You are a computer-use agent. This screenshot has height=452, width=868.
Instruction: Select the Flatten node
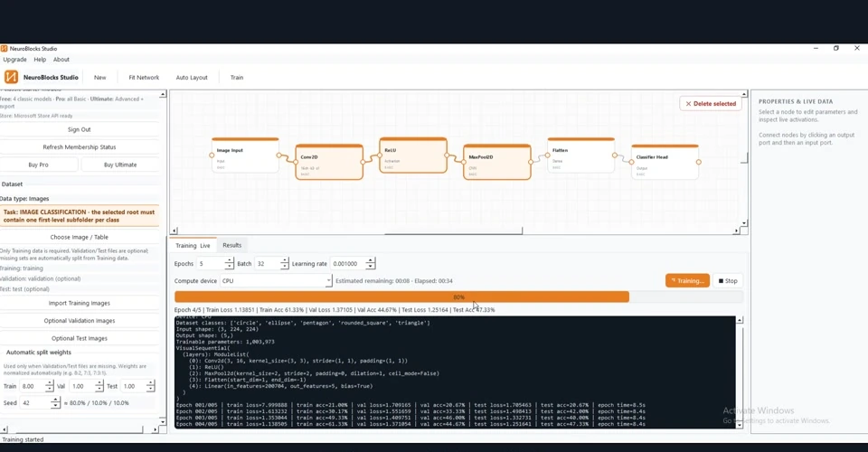click(580, 155)
